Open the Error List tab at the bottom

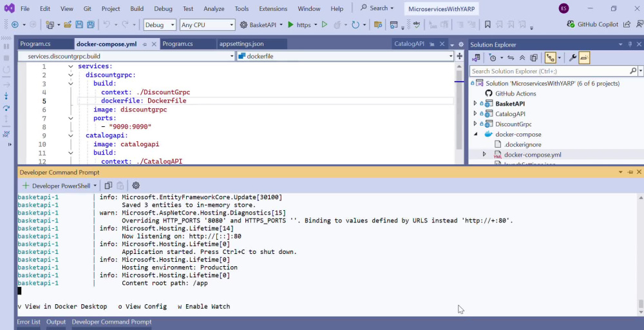pyautogui.click(x=29, y=322)
